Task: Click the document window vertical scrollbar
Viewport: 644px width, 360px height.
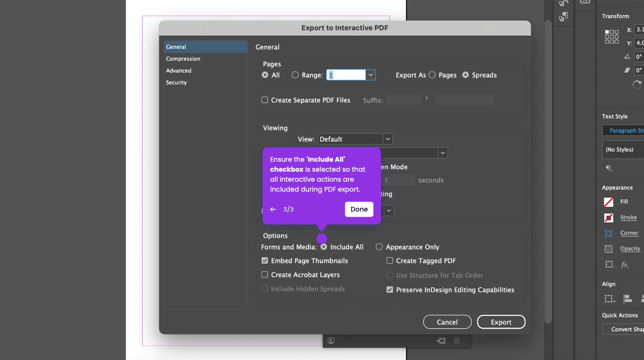Action: 548,172
